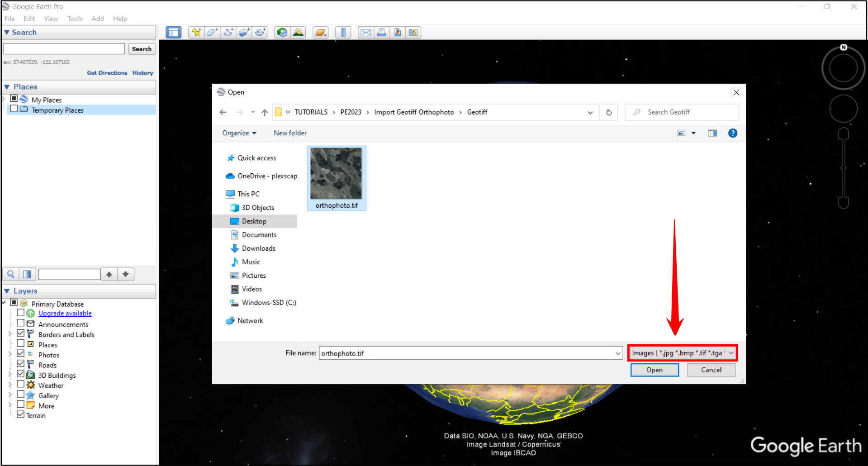Move item down with the arrow button
This screenshot has width=868, height=466.
tap(126, 274)
